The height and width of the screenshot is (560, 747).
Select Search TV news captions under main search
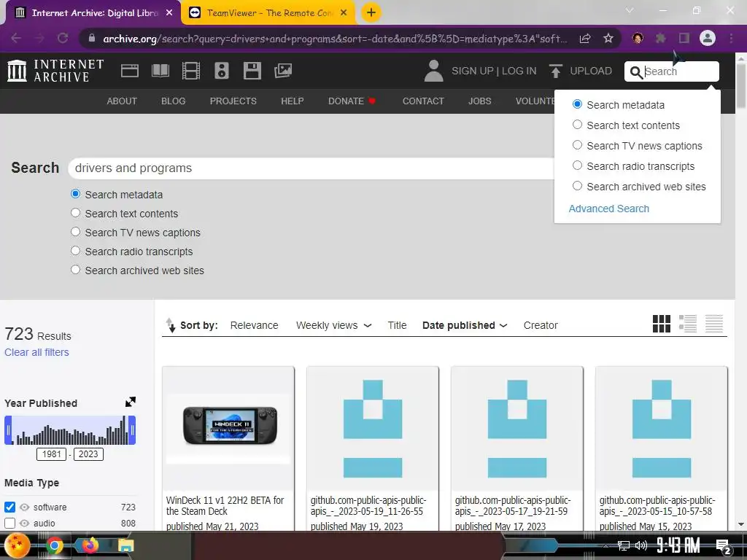(x=75, y=232)
